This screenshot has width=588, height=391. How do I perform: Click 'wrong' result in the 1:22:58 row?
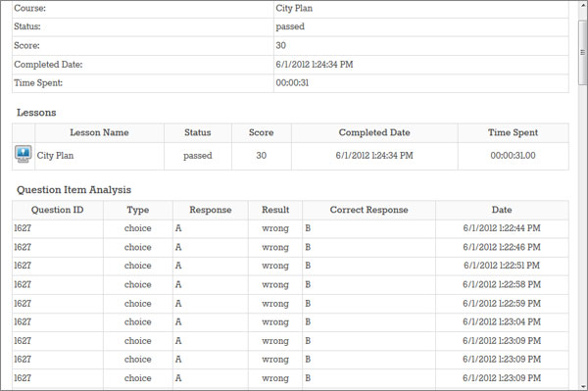click(x=275, y=285)
